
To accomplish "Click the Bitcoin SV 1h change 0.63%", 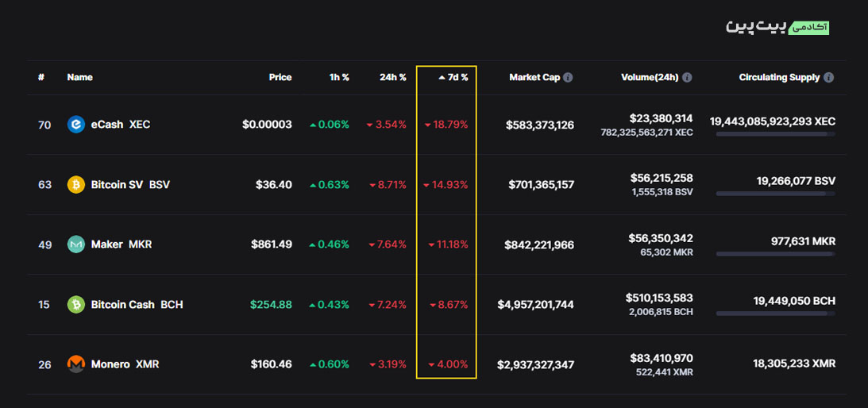I will point(330,185).
